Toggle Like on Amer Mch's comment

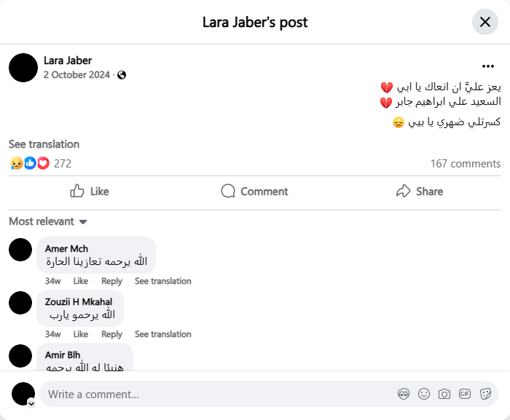tap(80, 281)
